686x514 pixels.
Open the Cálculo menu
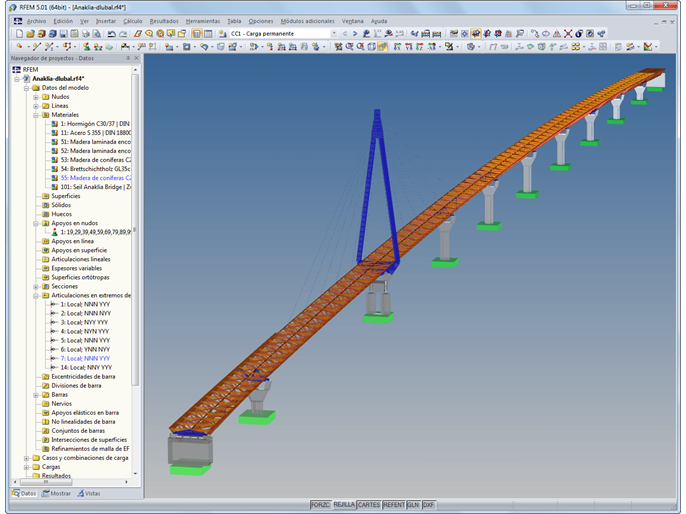click(x=133, y=21)
